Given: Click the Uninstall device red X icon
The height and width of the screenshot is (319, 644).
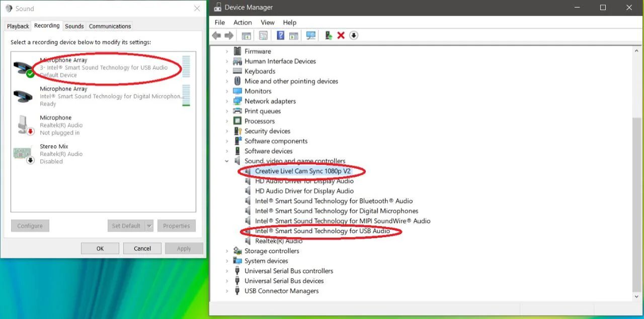Looking at the screenshot, I should click(x=341, y=35).
